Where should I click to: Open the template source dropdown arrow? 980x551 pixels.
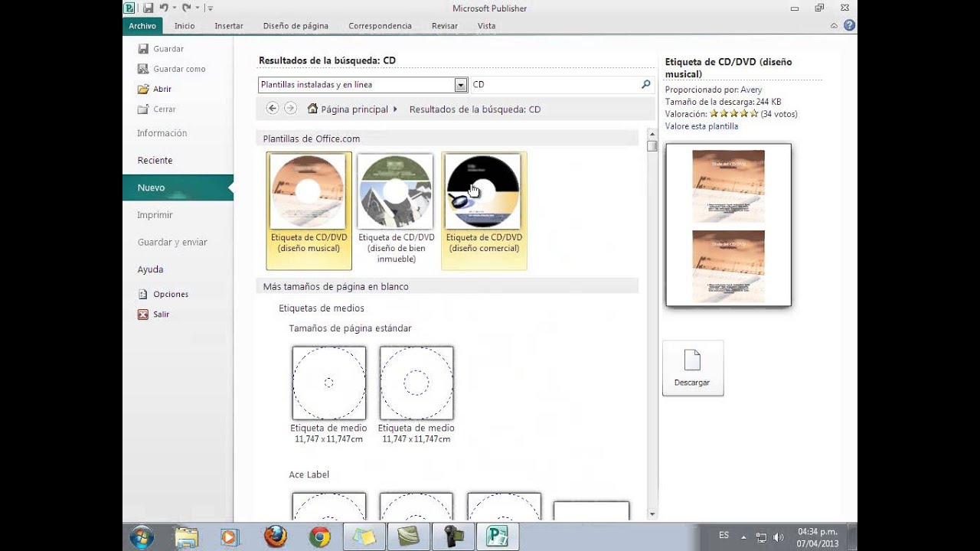pyautogui.click(x=461, y=85)
